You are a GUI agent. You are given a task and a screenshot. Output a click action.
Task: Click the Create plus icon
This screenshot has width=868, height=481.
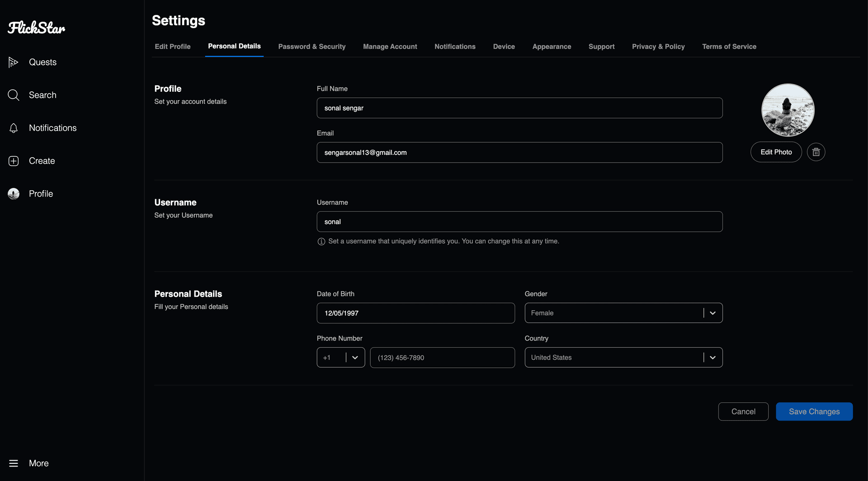(13, 161)
